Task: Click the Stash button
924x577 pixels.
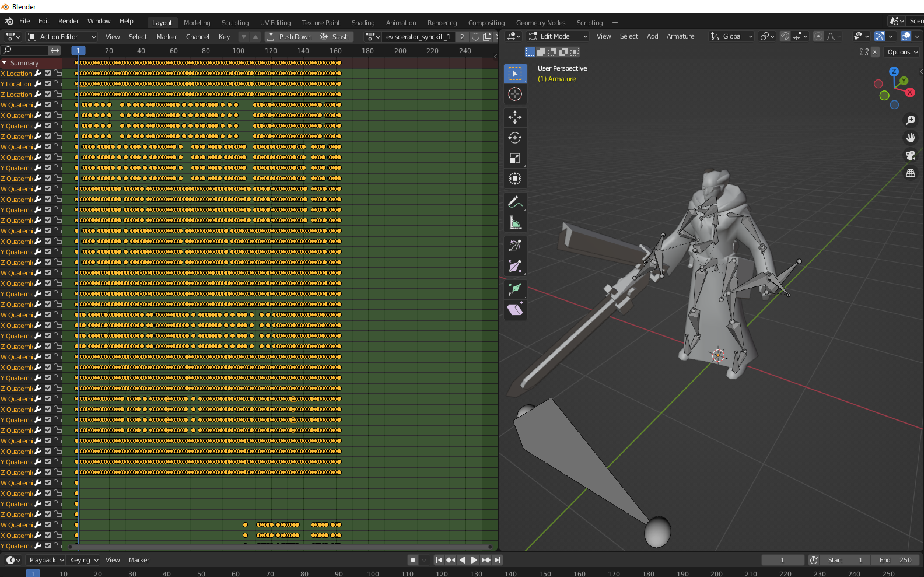Action: coord(335,37)
